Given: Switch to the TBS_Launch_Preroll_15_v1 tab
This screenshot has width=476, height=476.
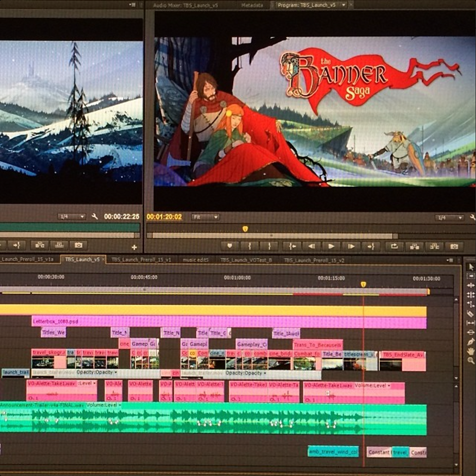Looking at the screenshot, I should click(141, 260).
